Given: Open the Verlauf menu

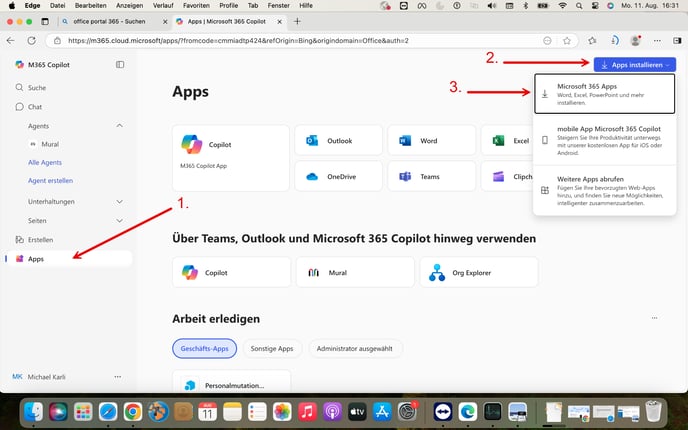Looking at the screenshot, I should click(163, 5).
